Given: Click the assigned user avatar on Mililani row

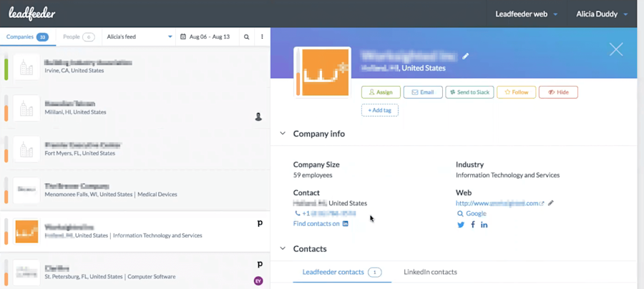Looking at the screenshot, I should (x=258, y=117).
